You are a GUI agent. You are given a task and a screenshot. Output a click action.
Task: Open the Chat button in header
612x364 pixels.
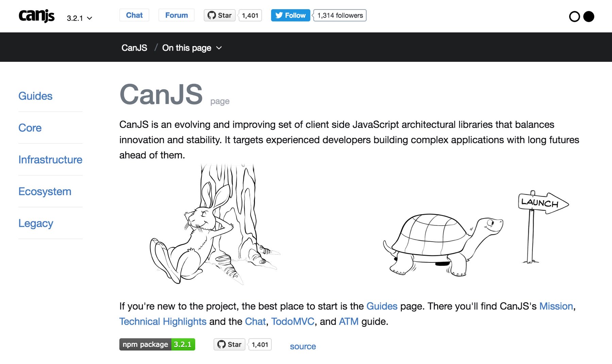pos(134,15)
